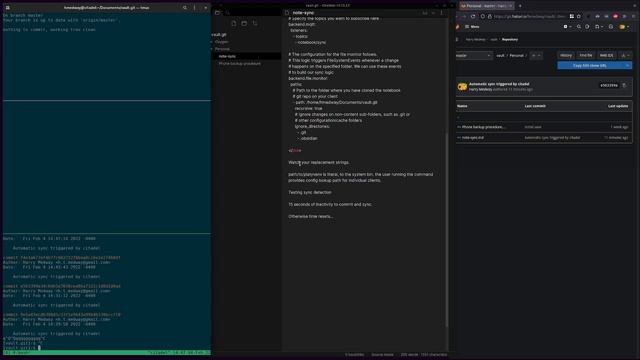This screenshot has height=360, width=640.
Task: Click Copy SSH clone URL button
Action: click(x=590, y=65)
